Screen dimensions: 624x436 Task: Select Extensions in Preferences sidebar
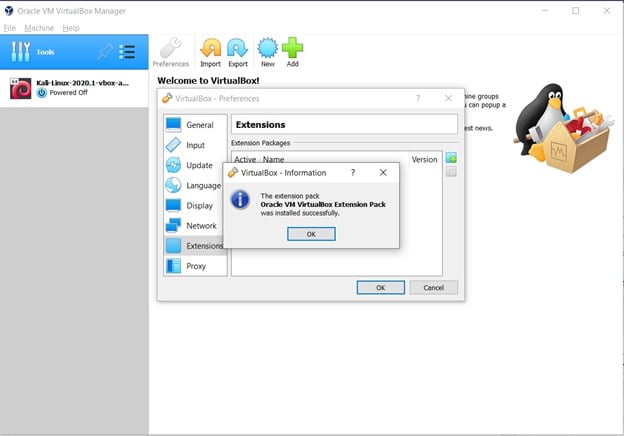(x=193, y=246)
